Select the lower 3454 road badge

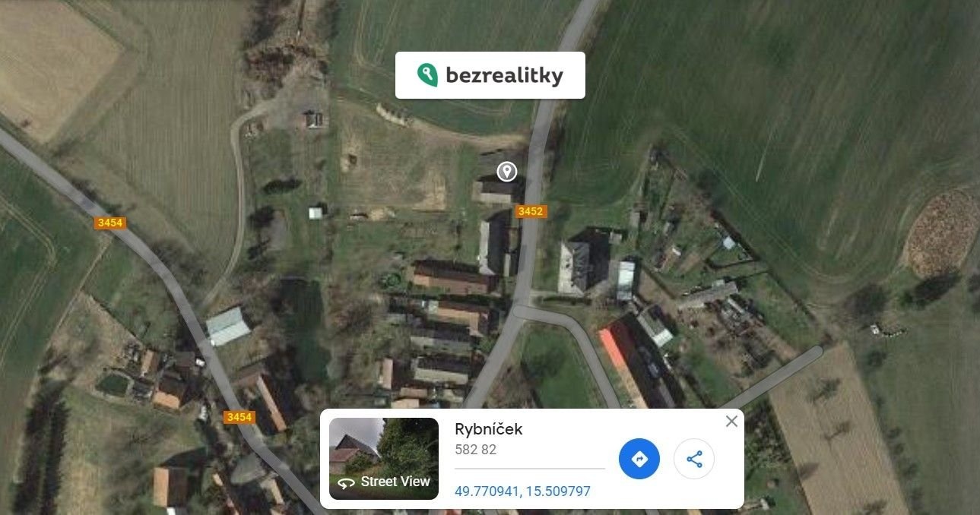point(239,417)
